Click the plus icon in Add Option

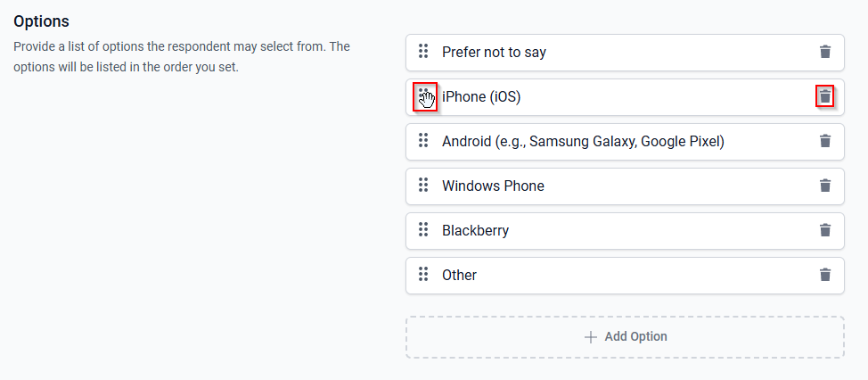click(x=591, y=337)
